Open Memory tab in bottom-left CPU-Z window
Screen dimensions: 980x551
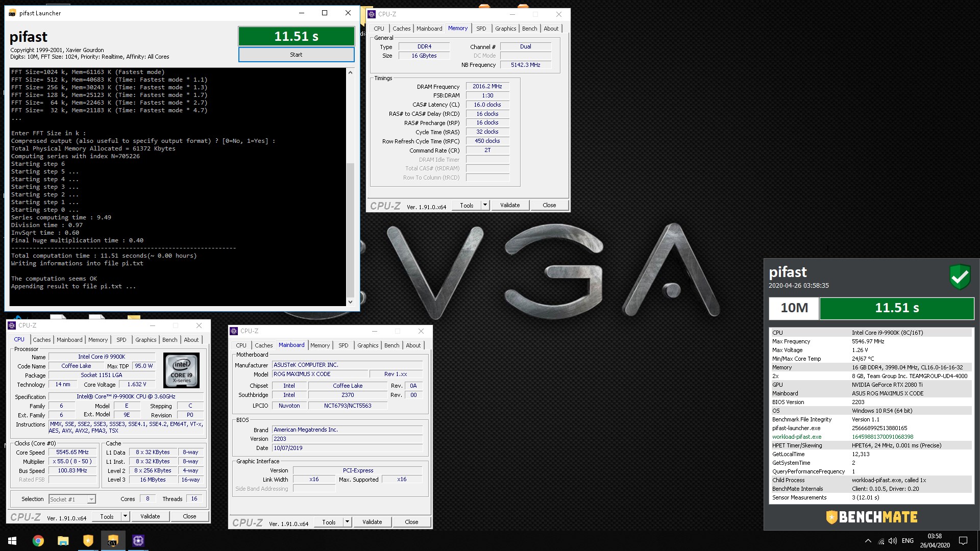98,340
